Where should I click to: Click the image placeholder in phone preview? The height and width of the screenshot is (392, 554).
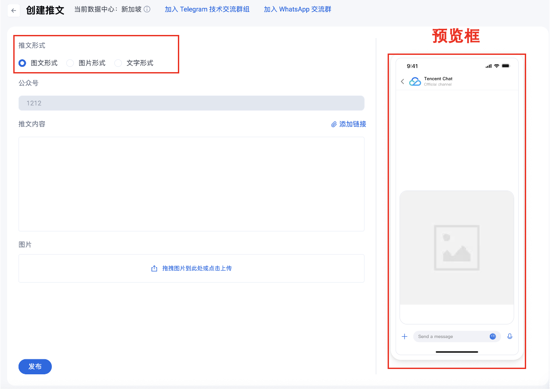point(457,248)
